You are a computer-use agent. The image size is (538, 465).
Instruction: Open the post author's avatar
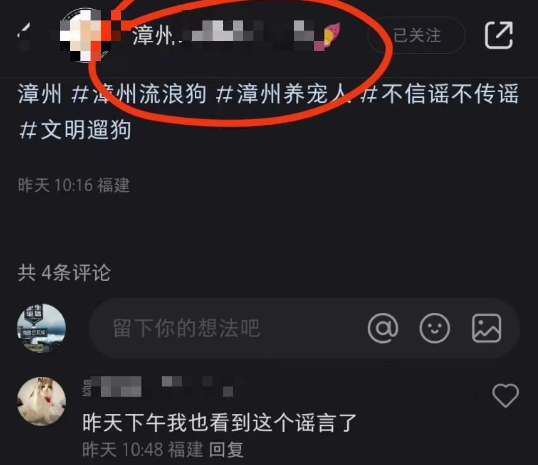click(86, 35)
